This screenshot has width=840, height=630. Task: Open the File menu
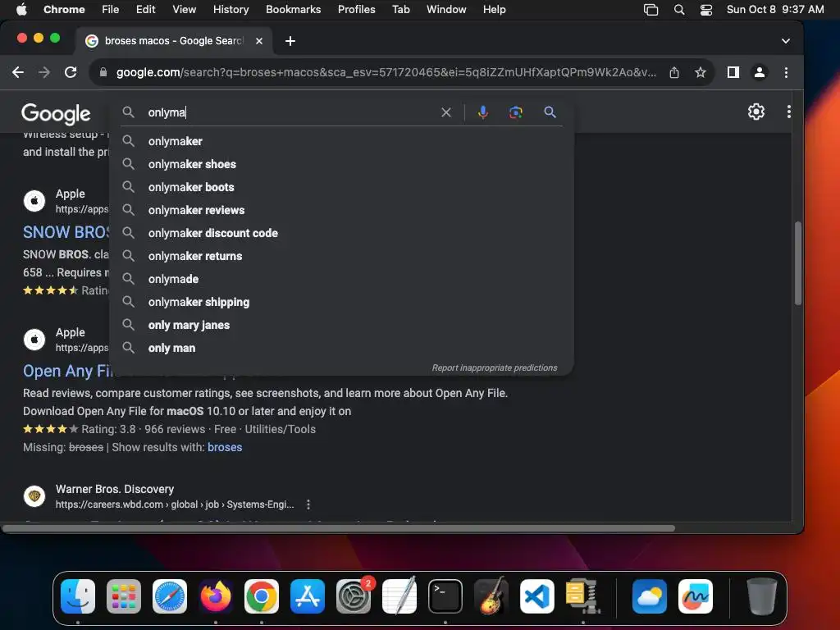pyautogui.click(x=111, y=10)
